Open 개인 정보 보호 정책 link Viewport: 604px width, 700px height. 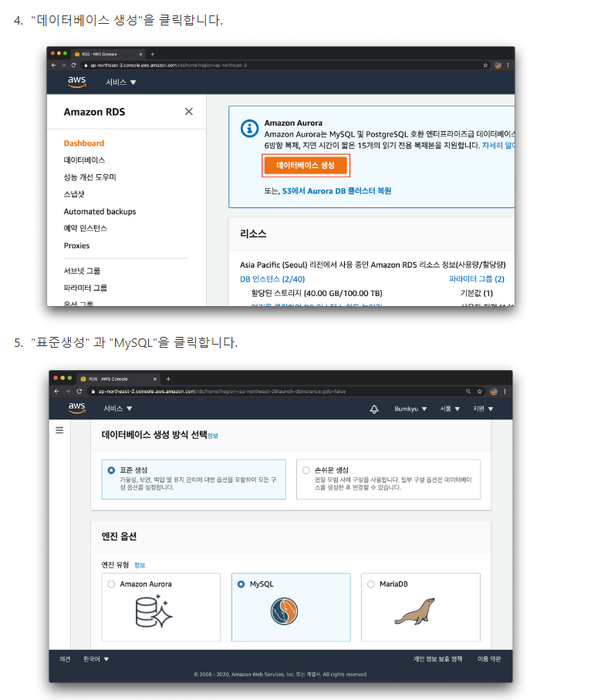[x=438, y=659]
